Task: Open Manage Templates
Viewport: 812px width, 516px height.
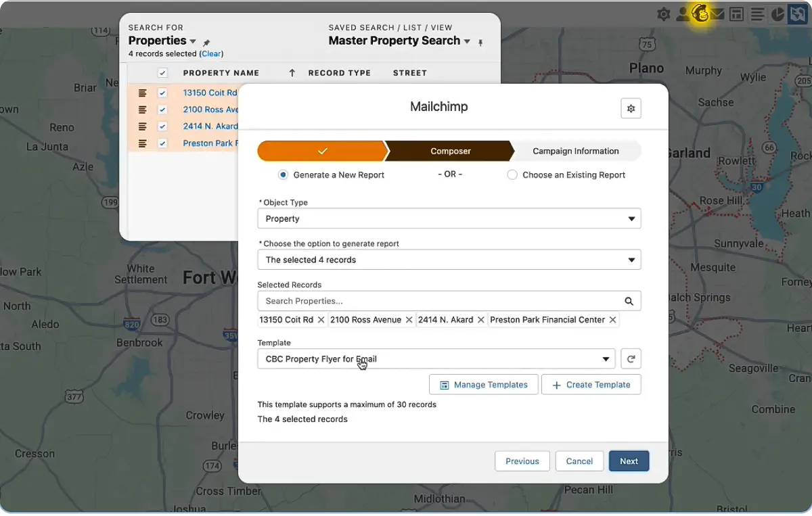Action: [484, 385]
